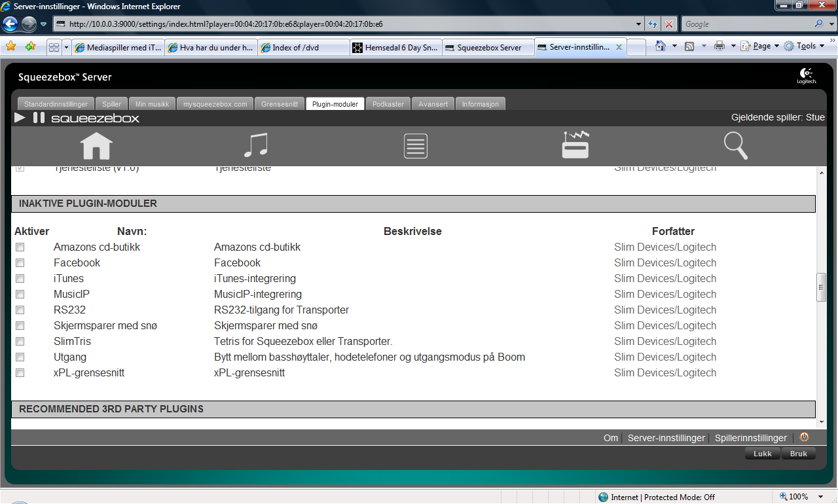Open the zoom level magnifier in status bar
The height and width of the screenshot is (504, 838).
[783, 497]
